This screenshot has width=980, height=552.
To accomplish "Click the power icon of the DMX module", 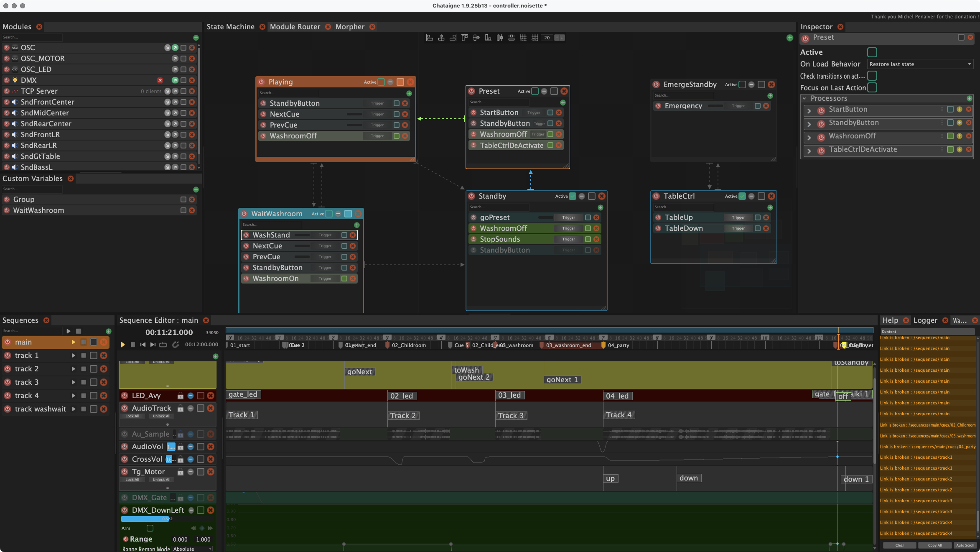I will tap(7, 80).
